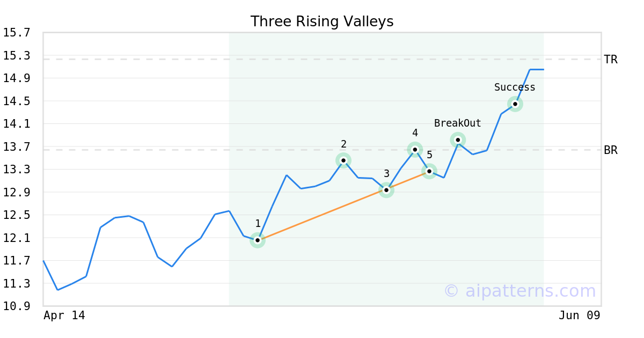Open the aipatterns.com watermark link
Image resolution: width=644 pixels, height=338 pixels.
[x=519, y=291]
